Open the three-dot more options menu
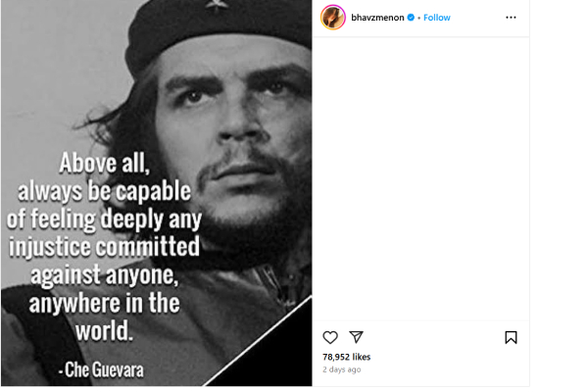This screenshot has height=392, width=588. tap(511, 18)
